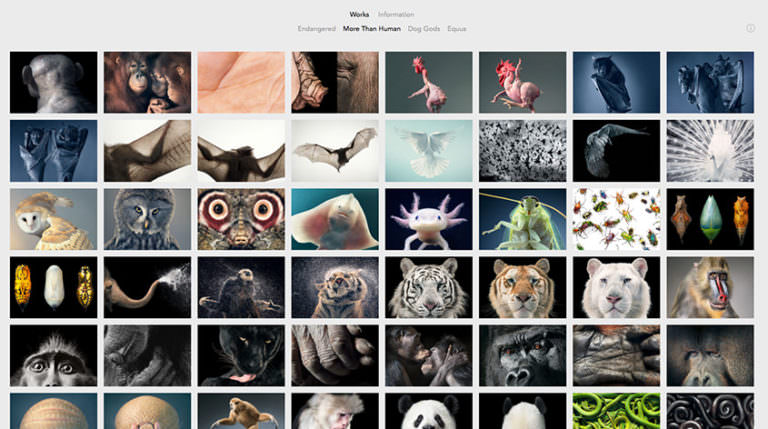Image resolution: width=768 pixels, height=429 pixels.
Task: Open the split hand and wrinkled eye photo
Action: click(335, 82)
